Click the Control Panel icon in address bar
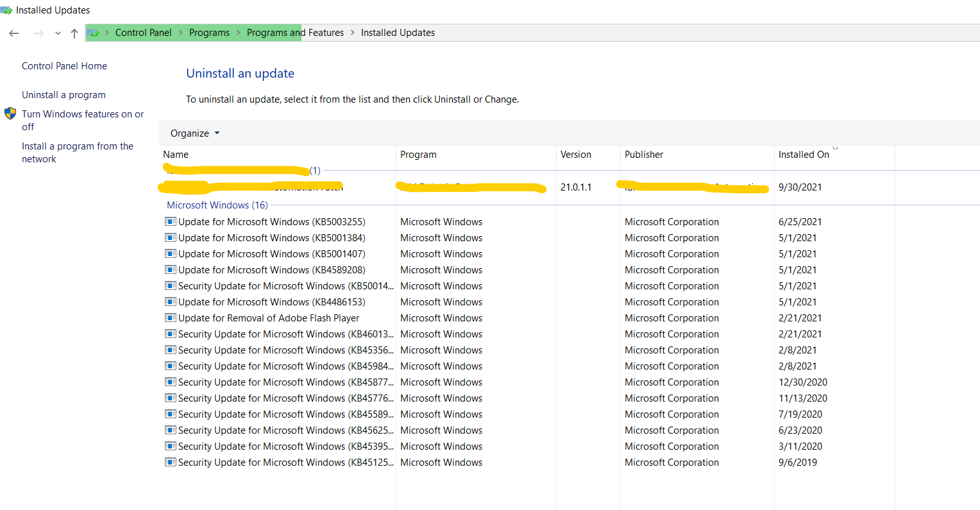This screenshot has height=510, width=980. (94, 33)
